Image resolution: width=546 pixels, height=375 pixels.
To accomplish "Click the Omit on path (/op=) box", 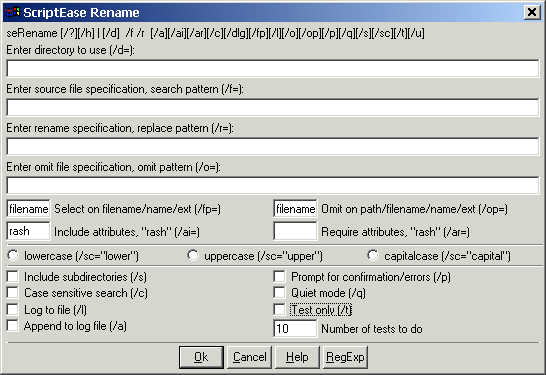I will pyautogui.click(x=295, y=209).
